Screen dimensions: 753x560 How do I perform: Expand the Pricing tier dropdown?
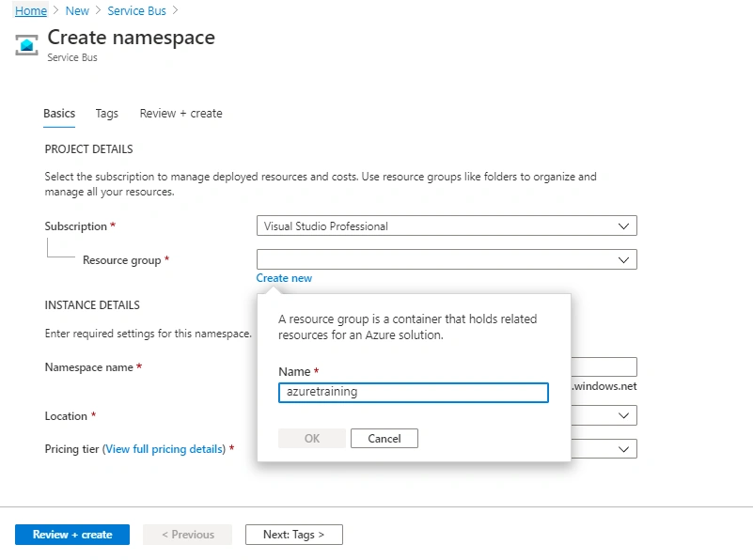coord(604,449)
